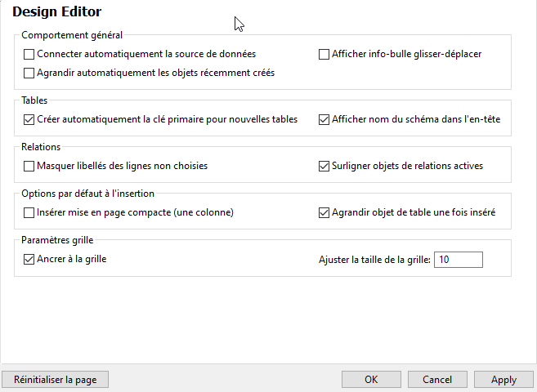The width and height of the screenshot is (537, 392).
Task: Uncheck Créer automatiquement la clé primaire
Action: pyautogui.click(x=29, y=119)
